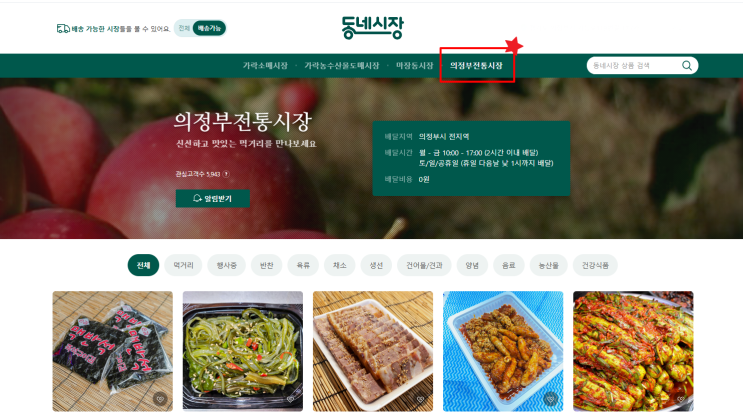Open the 의정부전통시장 menu tab
The height and width of the screenshot is (417, 743).
476,66
